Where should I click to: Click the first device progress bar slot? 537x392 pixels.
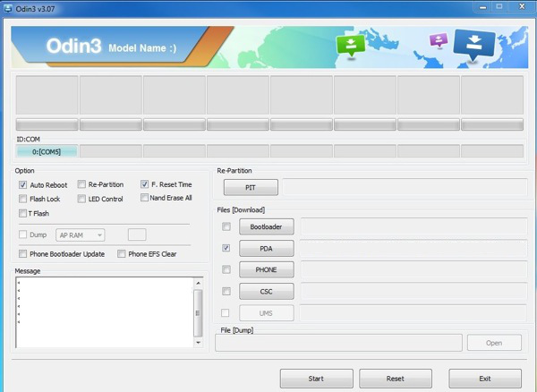(x=47, y=124)
